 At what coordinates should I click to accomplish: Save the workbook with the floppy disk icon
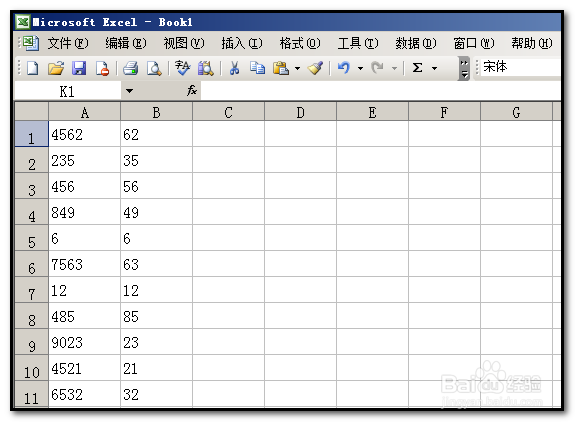79,68
